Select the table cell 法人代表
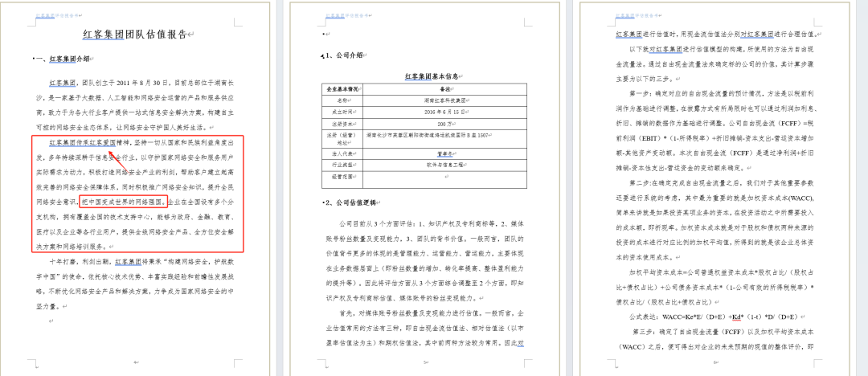 (x=342, y=154)
